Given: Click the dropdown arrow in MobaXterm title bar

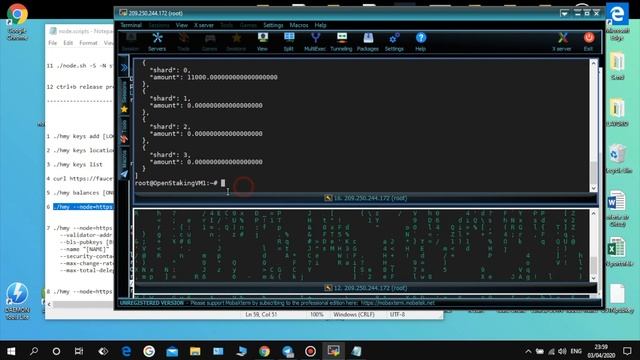Looking at the screenshot, I should coord(564,13).
